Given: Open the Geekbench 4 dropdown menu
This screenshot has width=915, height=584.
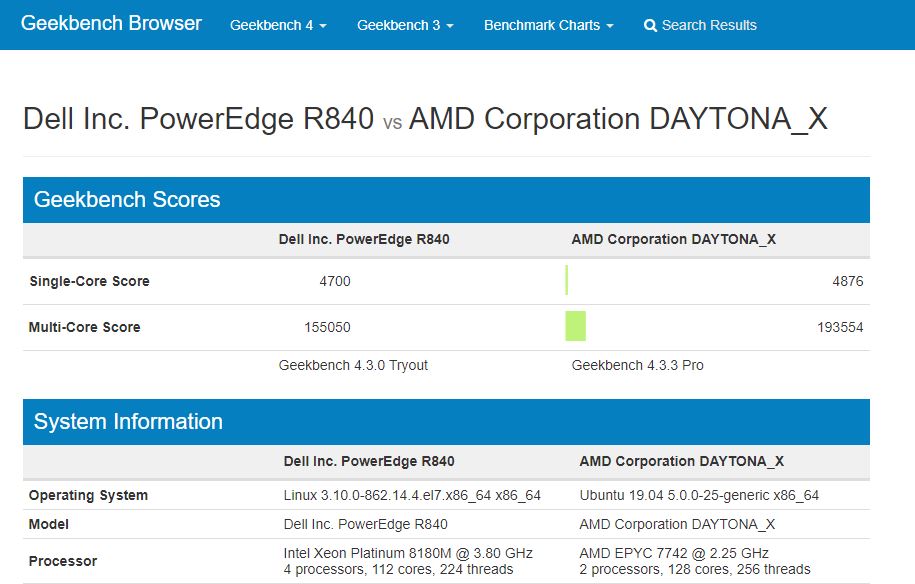Looking at the screenshot, I should click(x=278, y=25).
